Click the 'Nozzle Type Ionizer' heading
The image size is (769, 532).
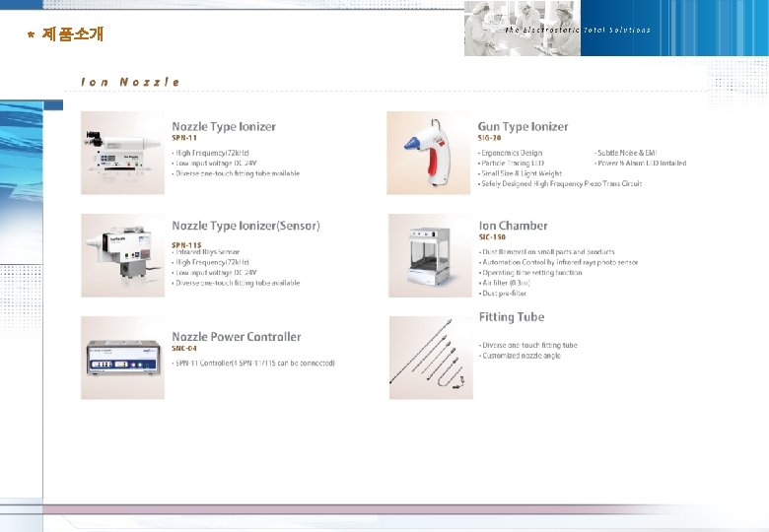coord(224,126)
